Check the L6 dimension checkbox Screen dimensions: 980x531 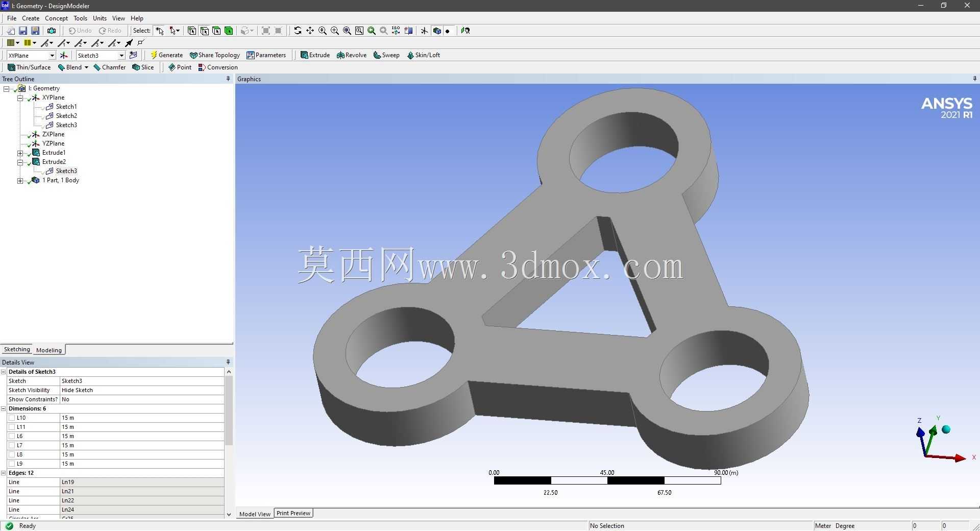tap(12, 436)
